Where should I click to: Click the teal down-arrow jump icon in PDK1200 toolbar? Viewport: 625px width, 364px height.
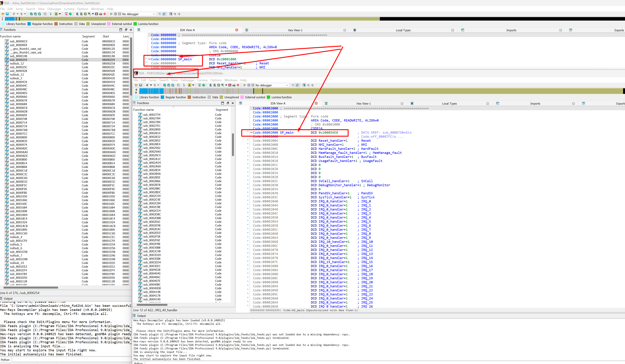tap(184, 85)
